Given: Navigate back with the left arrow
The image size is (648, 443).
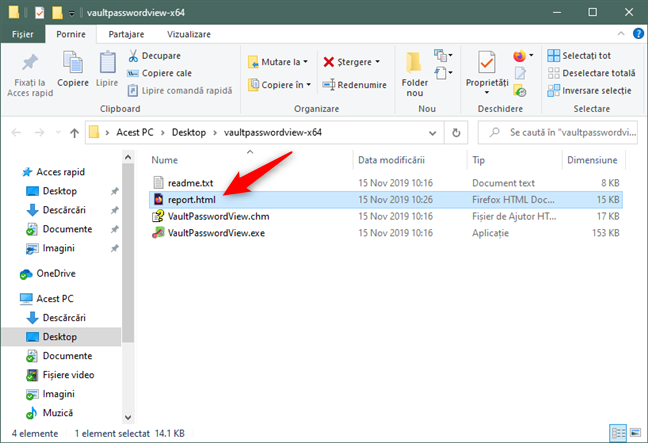Looking at the screenshot, I should point(16,133).
